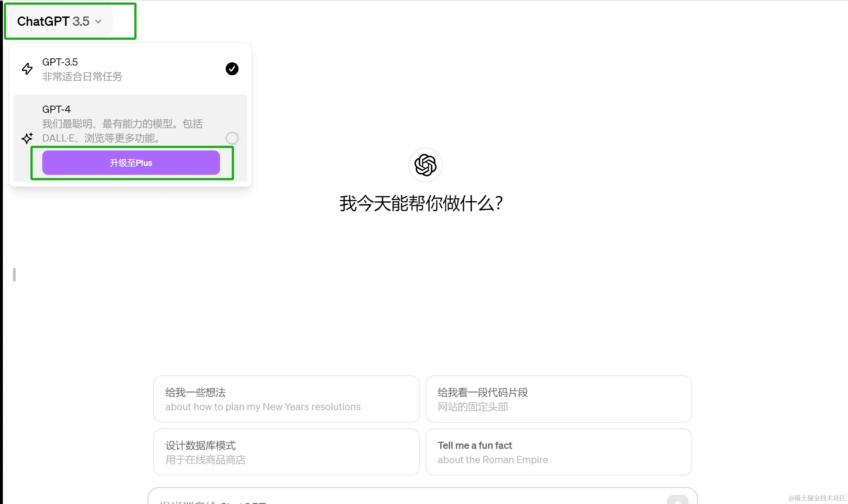Choose the 给我一些想法 suggestion card
Viewport: 848px width, 504px height.
click(286, 399)
